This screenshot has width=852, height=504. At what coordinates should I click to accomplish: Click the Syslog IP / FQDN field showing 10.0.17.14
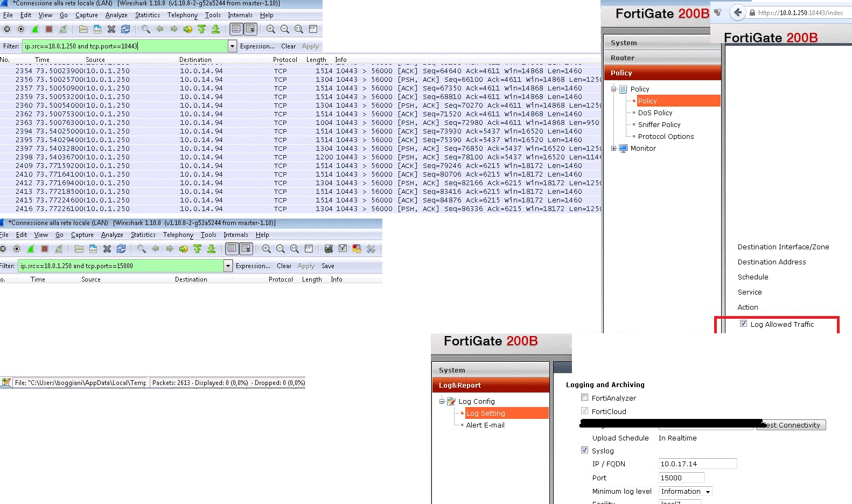tap(697, 464)
